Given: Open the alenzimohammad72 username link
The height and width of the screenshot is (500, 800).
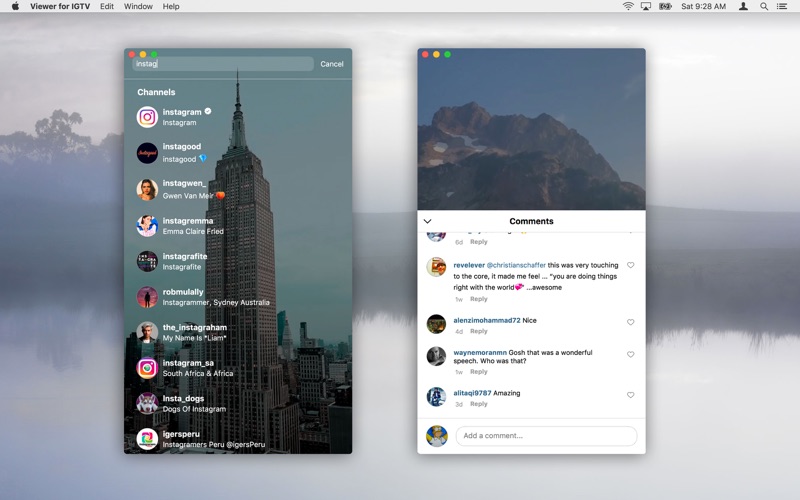Looking at the screenshot, I should click(487, 320).
